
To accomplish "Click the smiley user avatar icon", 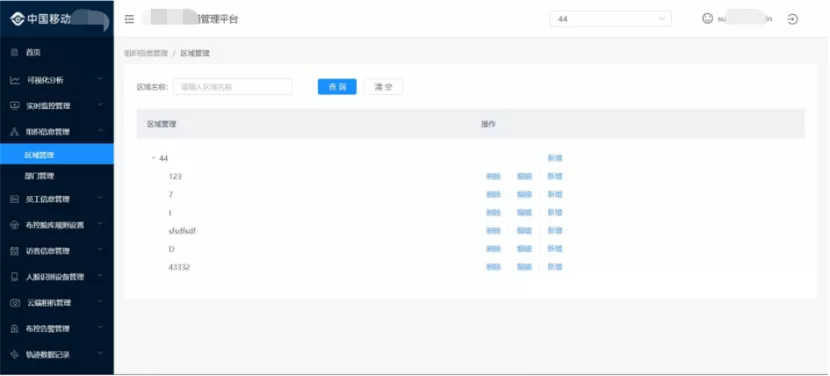I will pos(707,19).
